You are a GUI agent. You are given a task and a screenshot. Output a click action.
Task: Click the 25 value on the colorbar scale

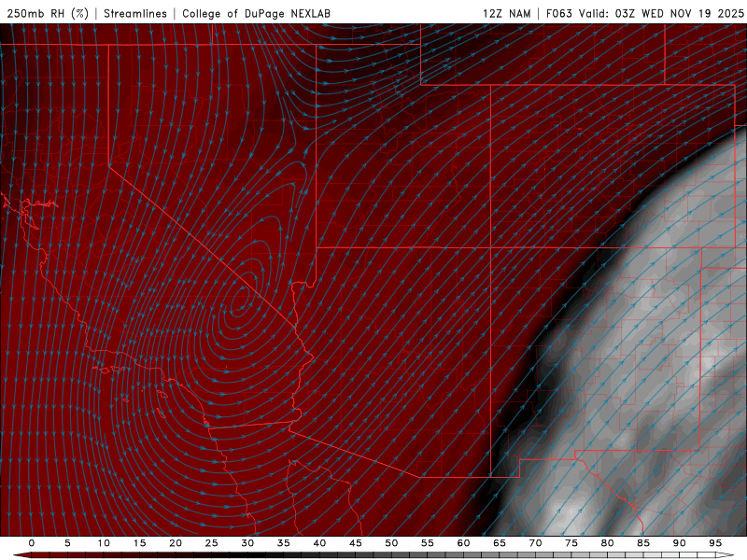[211, 543]
